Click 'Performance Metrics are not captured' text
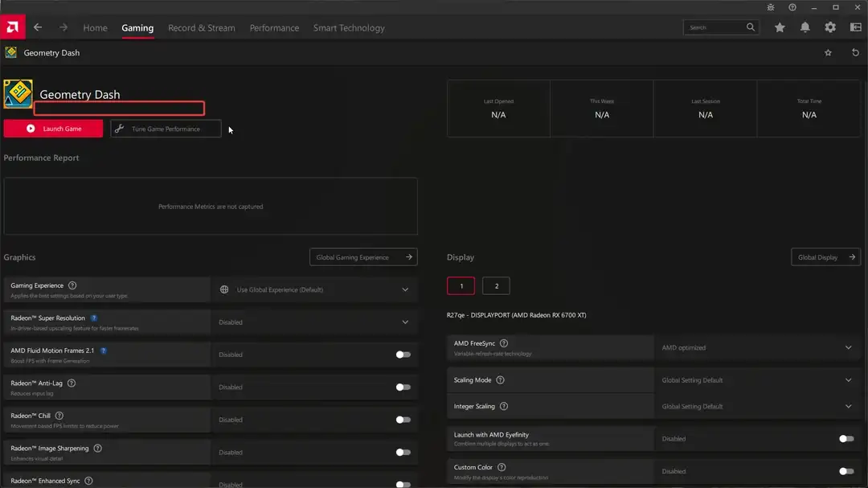The image size is (868, 488). (x=211, y=207)
